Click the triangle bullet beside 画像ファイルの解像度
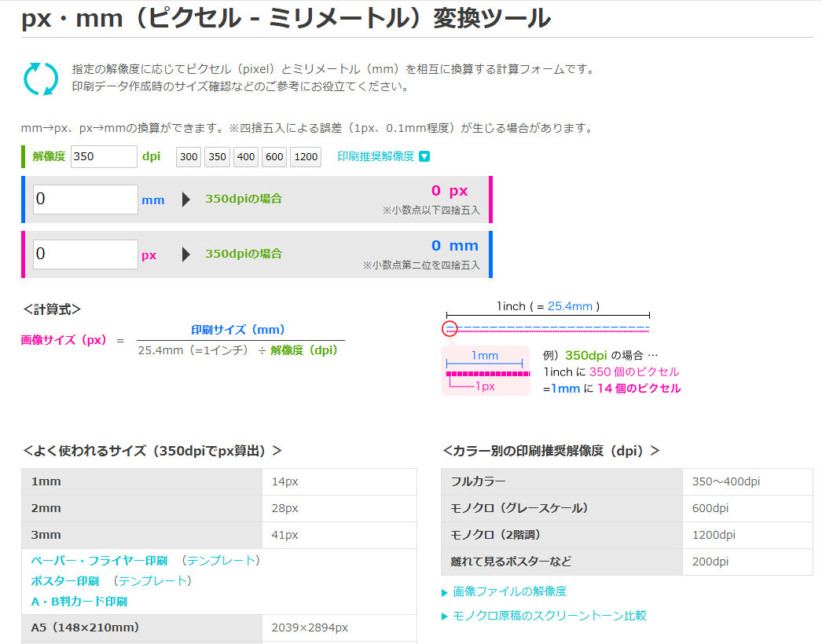This screenshot has width=822, height=644. coord(445,593)
